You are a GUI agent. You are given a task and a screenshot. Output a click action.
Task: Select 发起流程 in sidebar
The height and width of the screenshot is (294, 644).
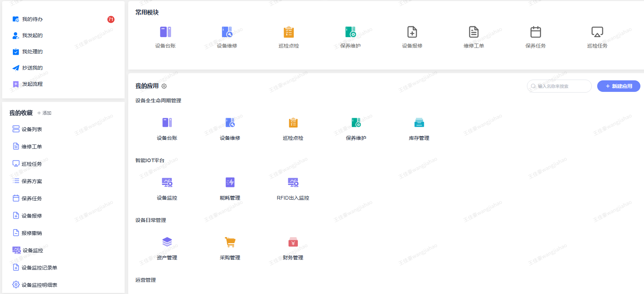click(x=32, y=84)
